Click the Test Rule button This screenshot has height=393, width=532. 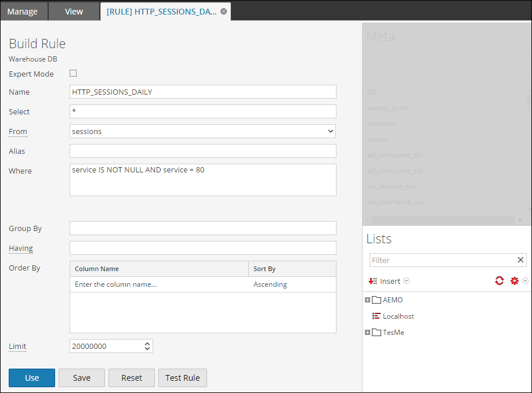coord(182,378)
